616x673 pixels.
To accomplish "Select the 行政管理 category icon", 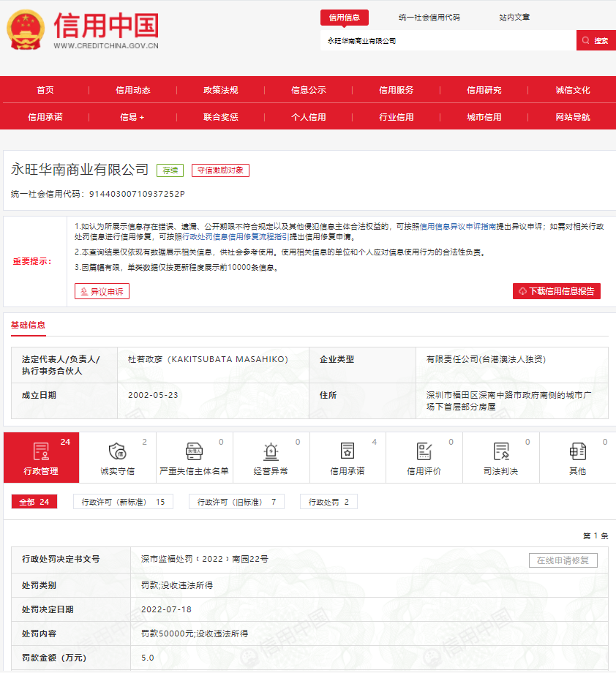I will click(x=41, y=451).
